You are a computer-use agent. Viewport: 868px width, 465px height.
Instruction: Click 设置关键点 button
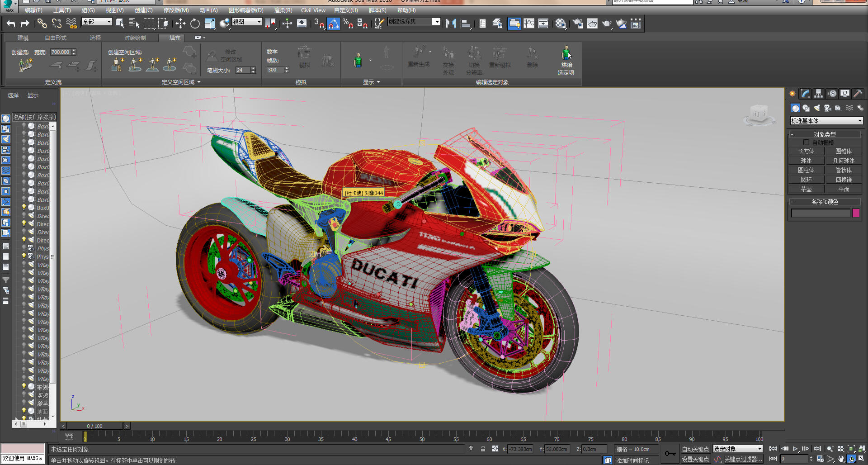(x=695, y=459)
